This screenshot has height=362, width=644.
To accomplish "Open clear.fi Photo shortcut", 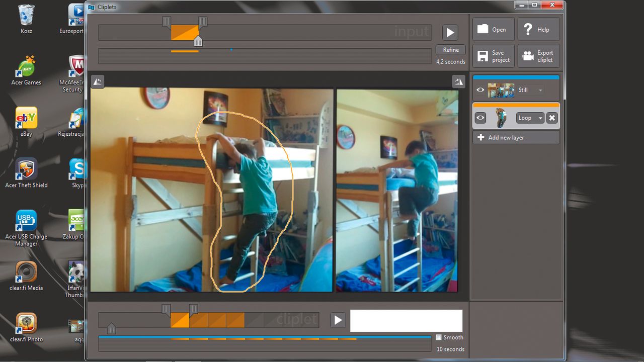I will tap(26, 327).
